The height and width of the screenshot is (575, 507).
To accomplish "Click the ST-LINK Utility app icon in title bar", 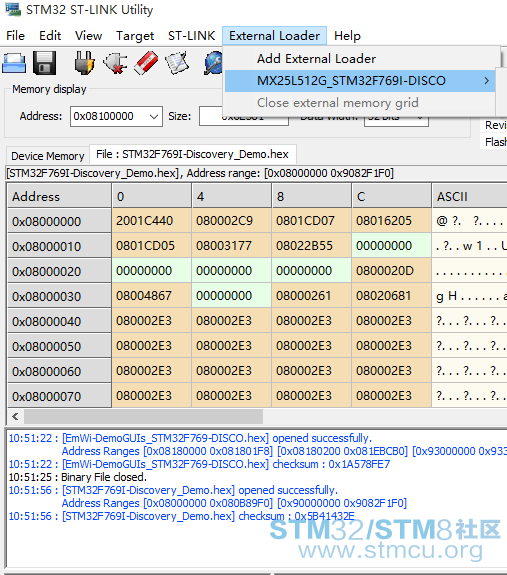I will 13,9.
